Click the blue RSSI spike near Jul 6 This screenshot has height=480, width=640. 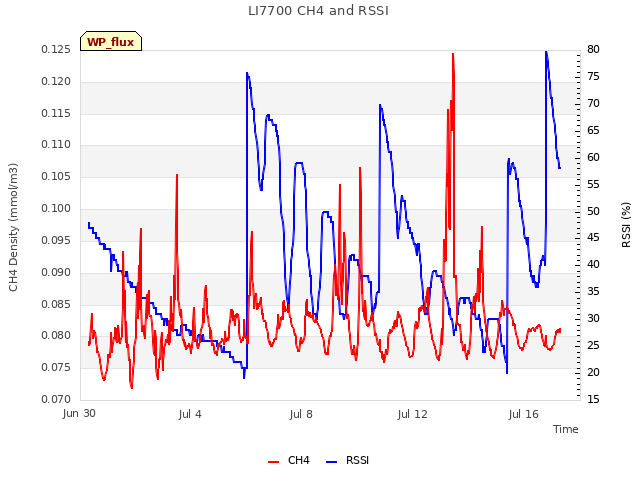coord(247,73)
